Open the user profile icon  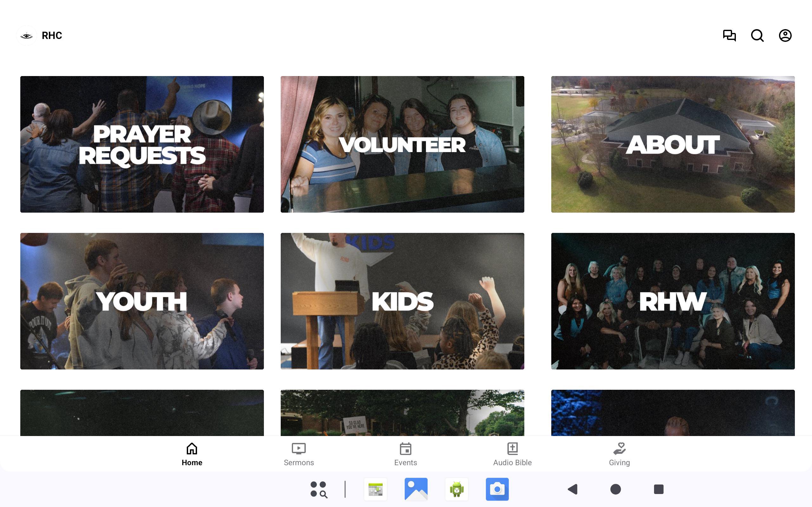click(x=785, y=35)
